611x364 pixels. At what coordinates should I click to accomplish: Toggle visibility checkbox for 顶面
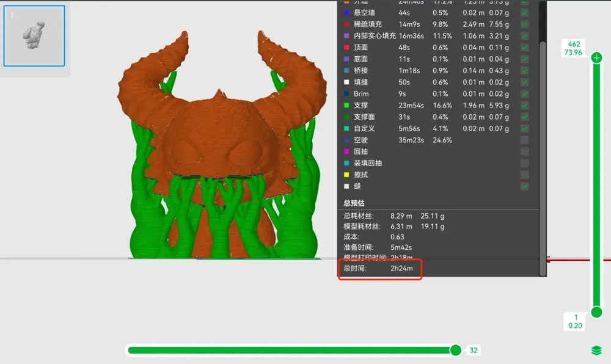coord(524,48)
